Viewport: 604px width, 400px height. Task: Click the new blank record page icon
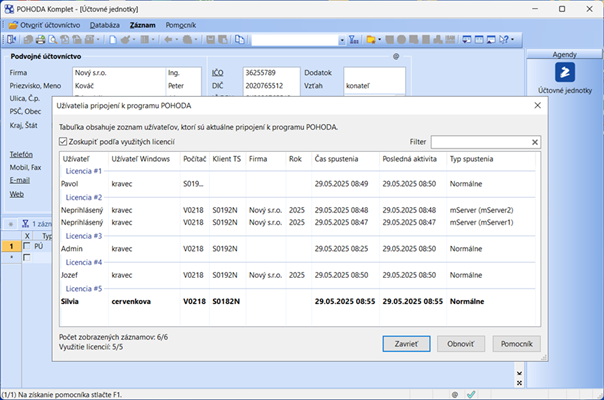[113, 39]
